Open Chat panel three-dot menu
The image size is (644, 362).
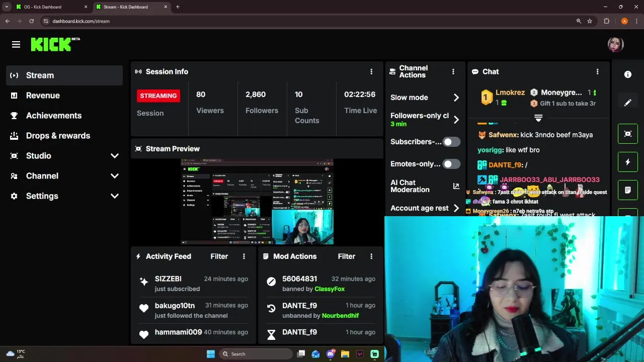click(597, 72)
